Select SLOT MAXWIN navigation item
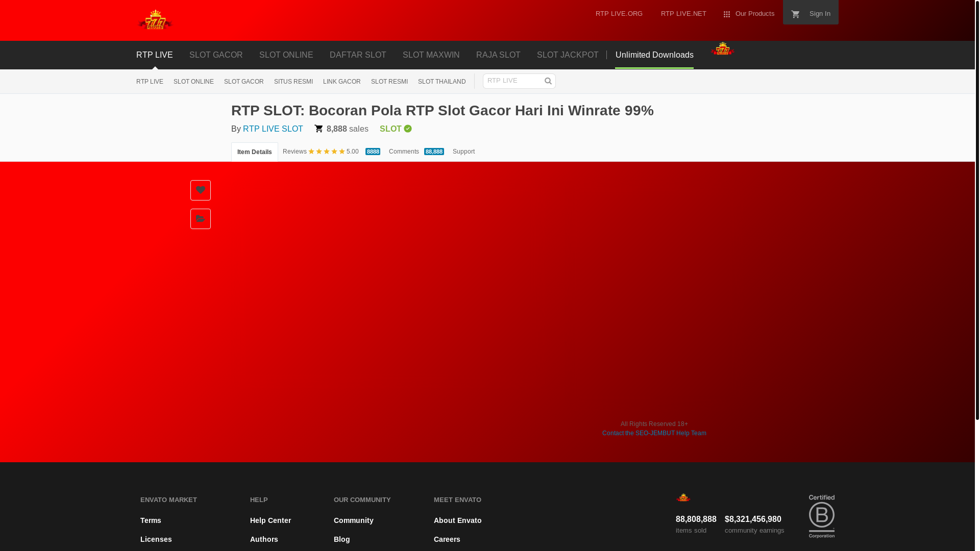This screenshot has width=980, height=551. pos(431,55)
